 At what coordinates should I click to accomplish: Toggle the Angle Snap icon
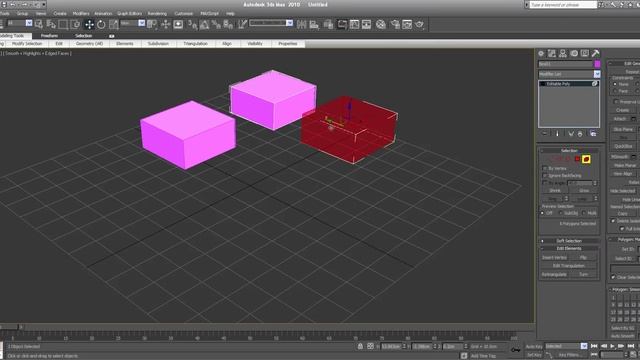coord(204,24)
